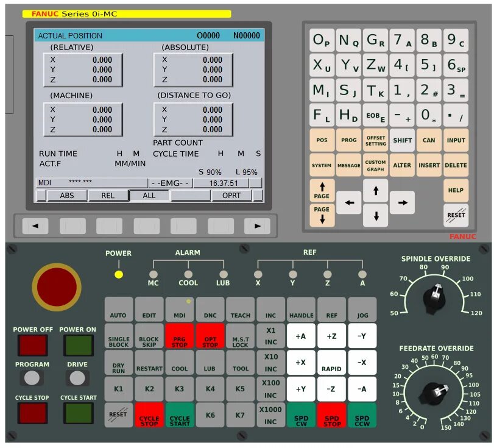
Task: Open the PROG program screen
Action: (x=349, y=140)
